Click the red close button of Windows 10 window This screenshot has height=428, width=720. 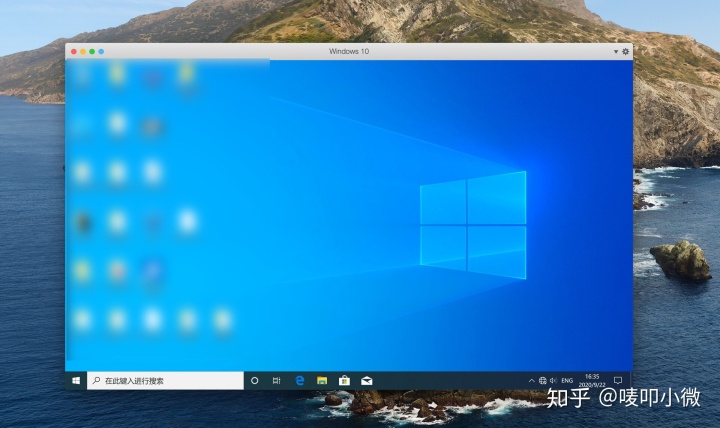point(73,51)
